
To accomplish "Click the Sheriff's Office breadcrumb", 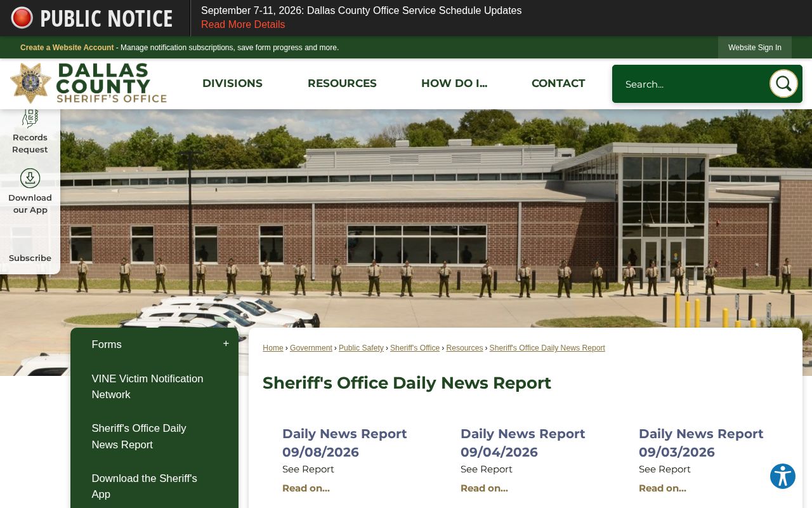I will pos(415,348).
